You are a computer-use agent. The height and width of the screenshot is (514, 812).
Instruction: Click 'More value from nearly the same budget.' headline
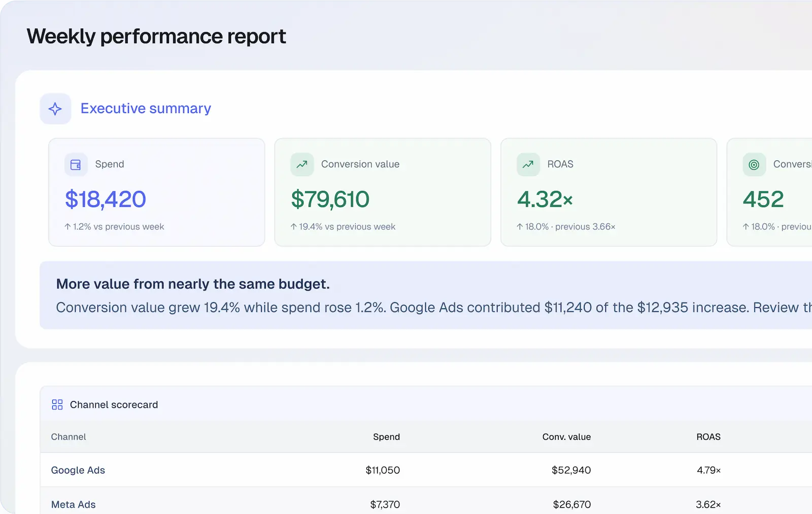pos(193,284)
